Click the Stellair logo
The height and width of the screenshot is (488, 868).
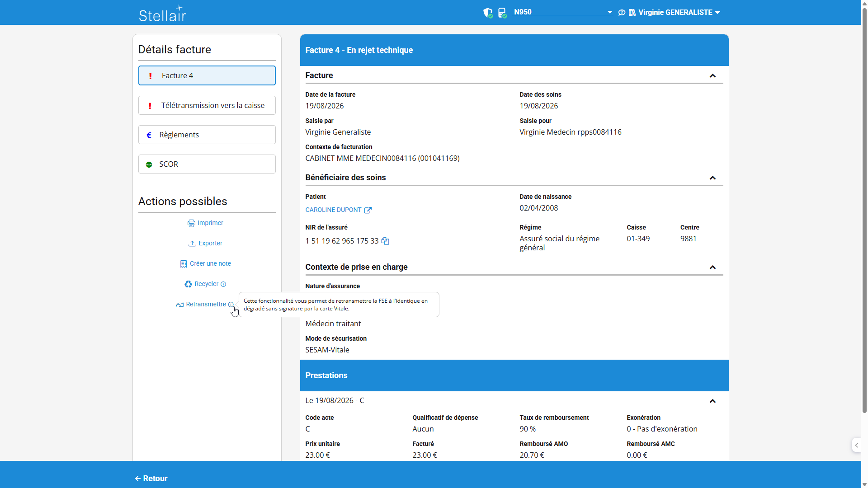point(162,14)
